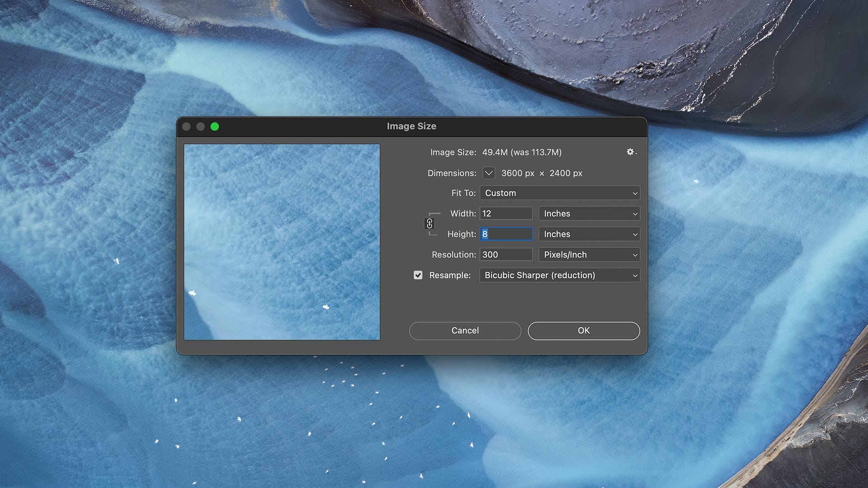Click Cancel to dismiss the dialog
Screen dimensions: 868x488
pos(465,331)
